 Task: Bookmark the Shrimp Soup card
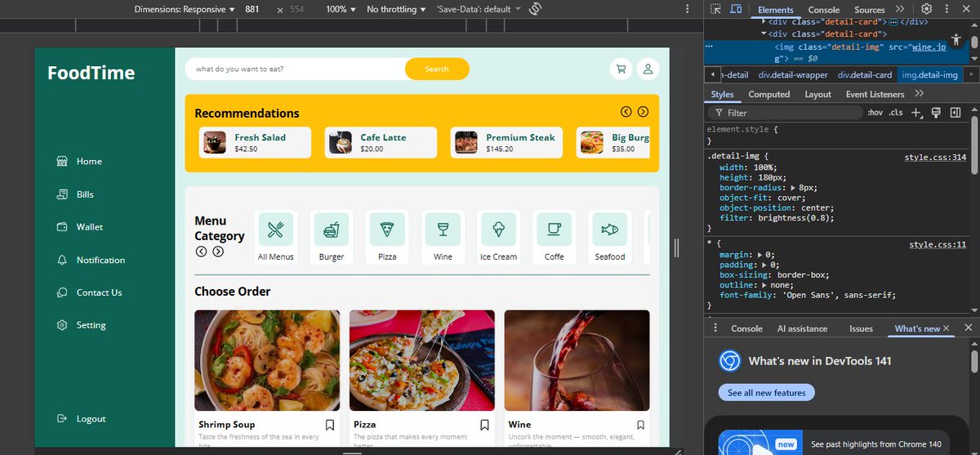coord(330,425)
